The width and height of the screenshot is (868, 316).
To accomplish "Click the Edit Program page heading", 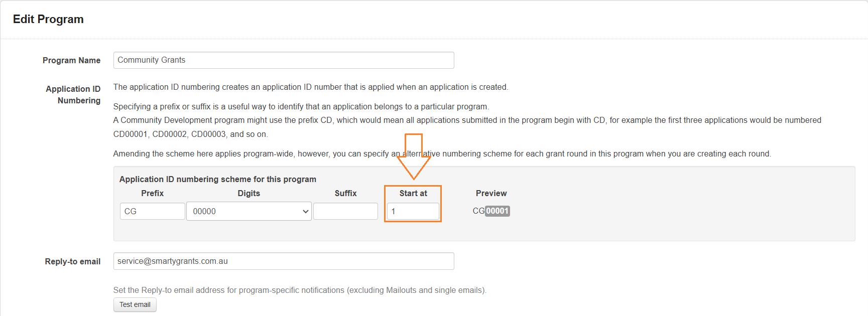I will 48,19.
